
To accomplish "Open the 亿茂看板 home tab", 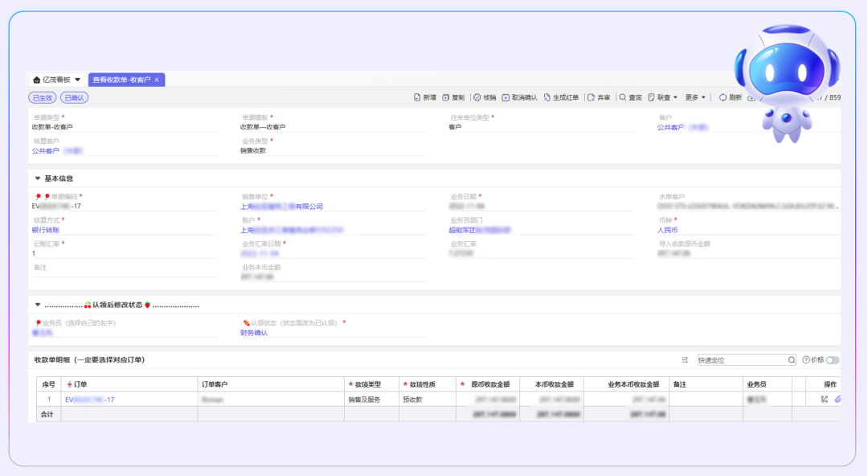I will point(55,80).
